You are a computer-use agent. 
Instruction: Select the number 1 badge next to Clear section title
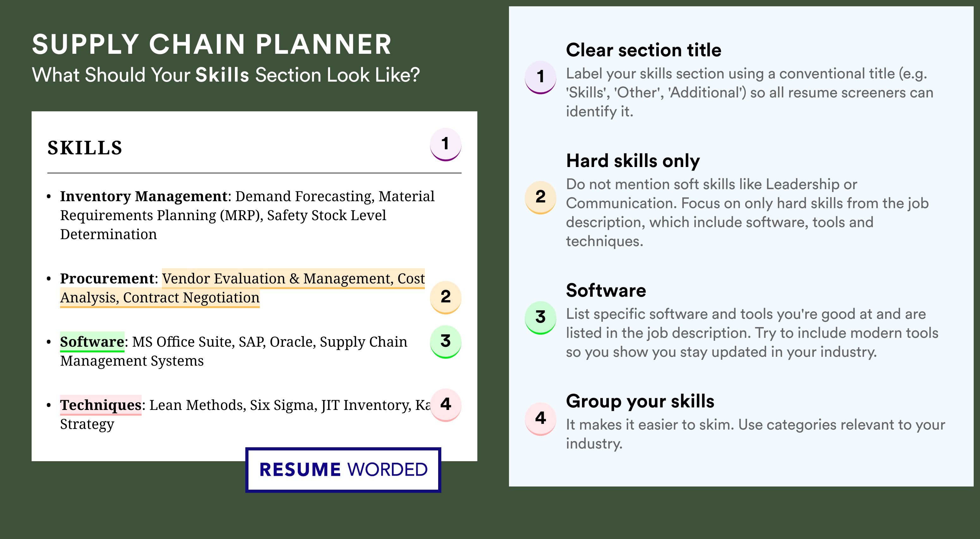pos(541,77)
